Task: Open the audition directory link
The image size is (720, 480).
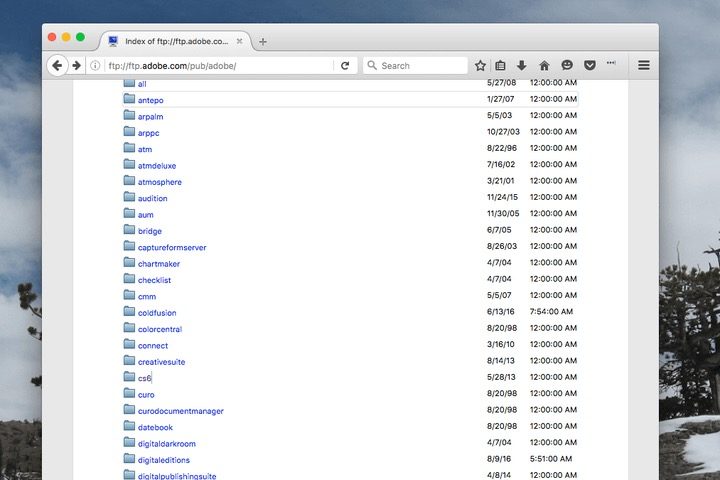Action: point(153,198)
